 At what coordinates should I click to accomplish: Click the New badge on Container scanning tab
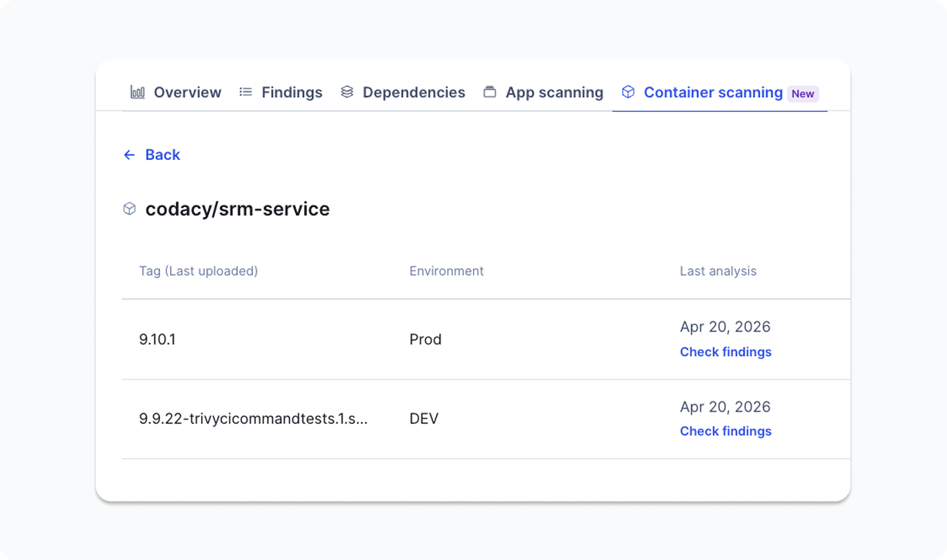tap(803, 93)
